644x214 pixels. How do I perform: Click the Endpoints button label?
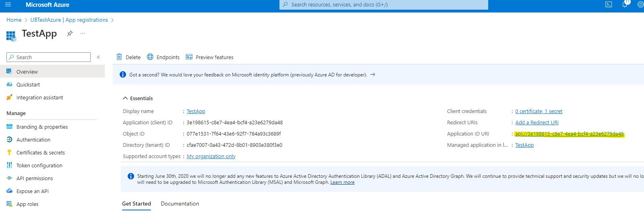pyautogui.click(x=168, y=57)
